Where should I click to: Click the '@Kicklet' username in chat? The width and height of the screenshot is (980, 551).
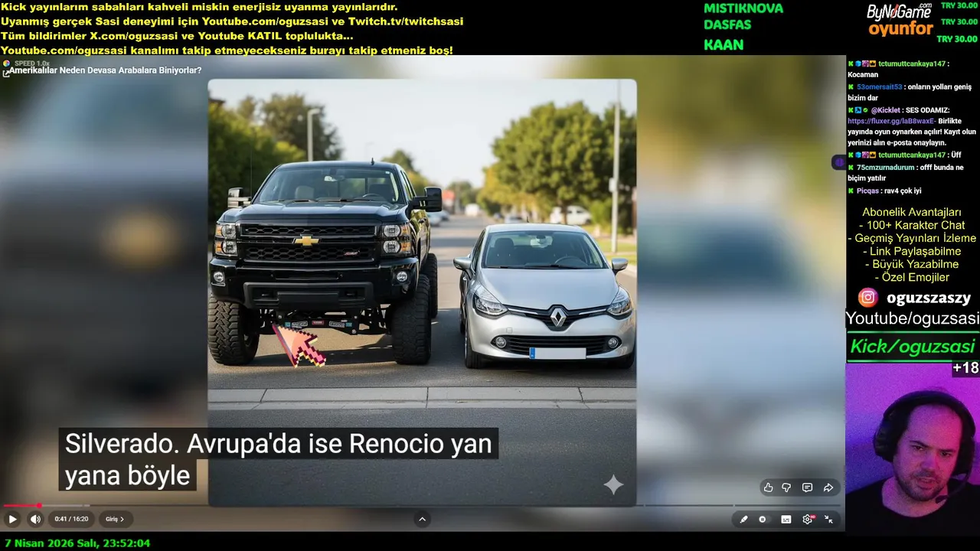click(x=886, y=110)
